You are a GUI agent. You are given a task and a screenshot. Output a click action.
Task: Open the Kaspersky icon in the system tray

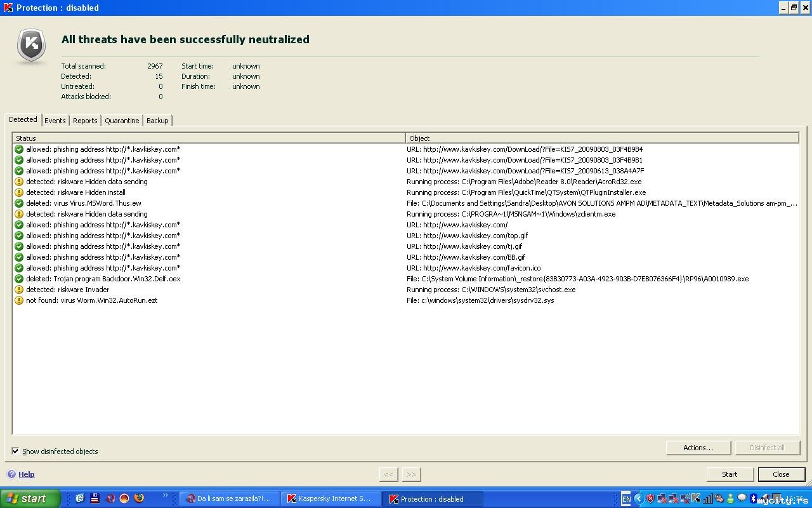696,498
